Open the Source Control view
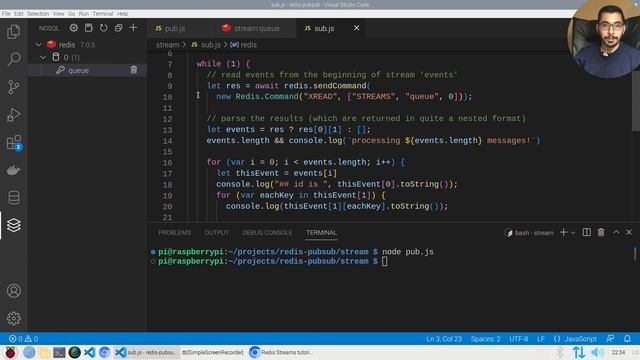 pos(13,87)
